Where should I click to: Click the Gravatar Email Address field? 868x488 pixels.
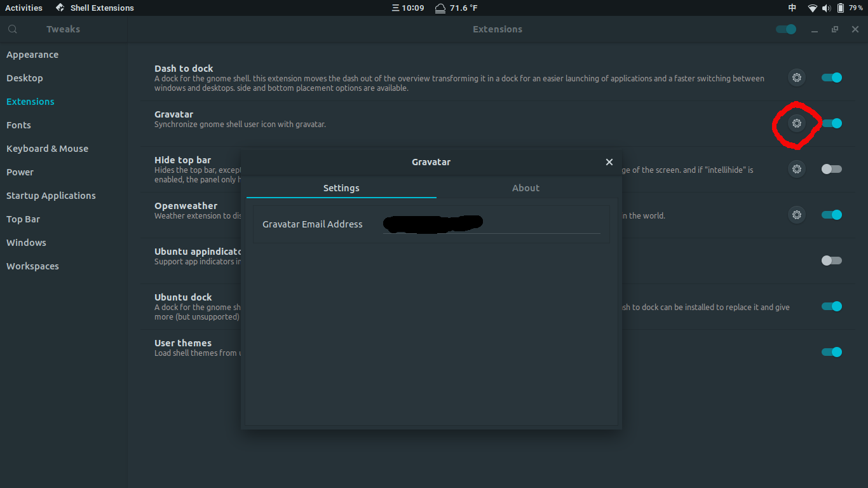(x=491, y=224)
